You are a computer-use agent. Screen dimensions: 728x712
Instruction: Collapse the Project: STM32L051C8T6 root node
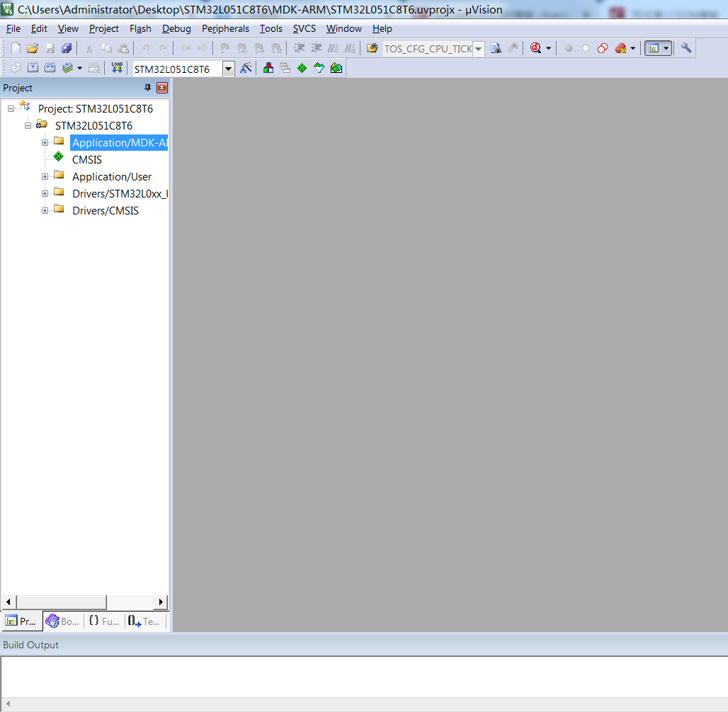point(11,109)
